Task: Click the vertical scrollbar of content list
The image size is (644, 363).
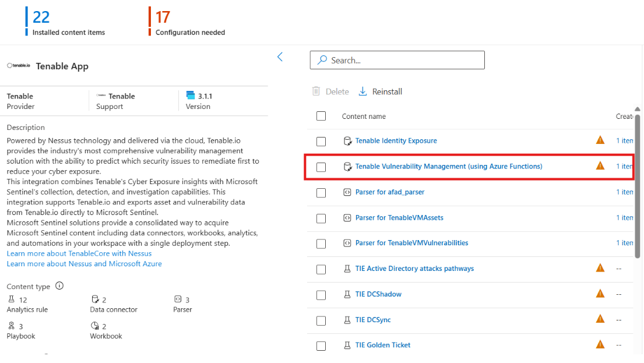Action: pos(638,181)
